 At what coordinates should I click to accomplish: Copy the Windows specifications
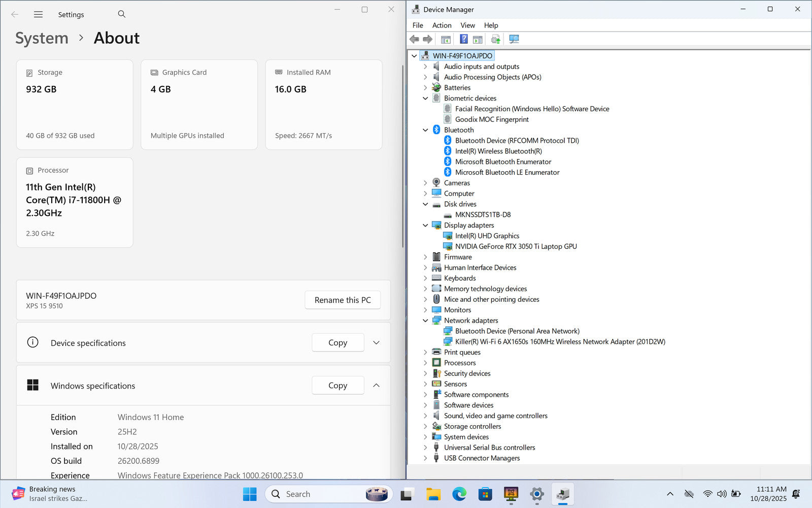[x=337, y=386]
